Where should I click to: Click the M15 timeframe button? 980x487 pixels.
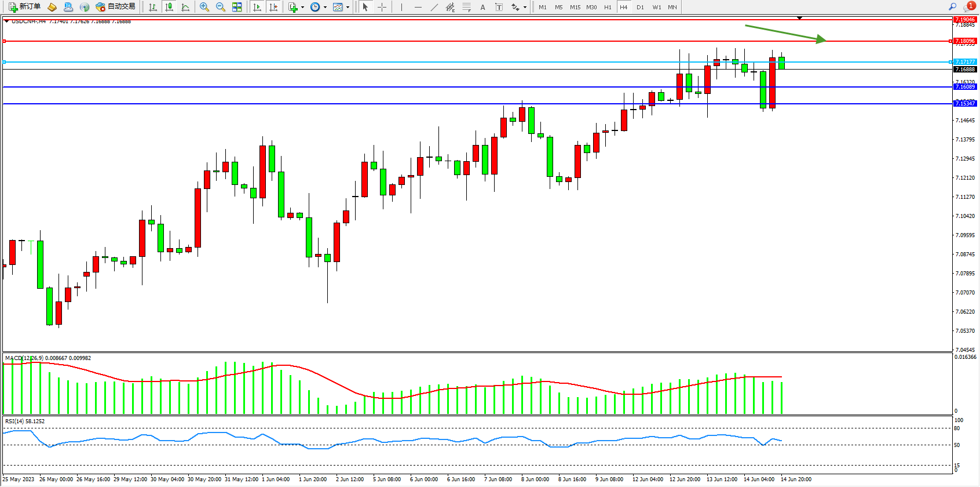coord(575,7)
